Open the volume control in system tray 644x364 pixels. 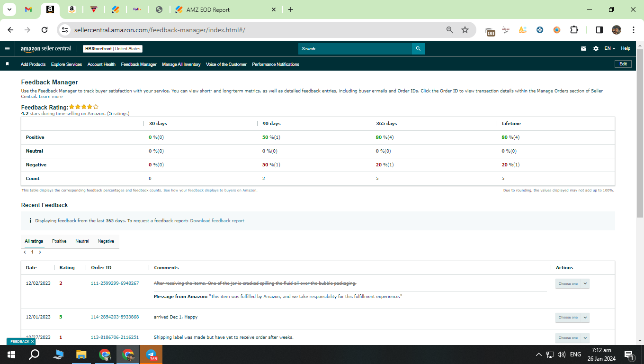tap(562, 355)
